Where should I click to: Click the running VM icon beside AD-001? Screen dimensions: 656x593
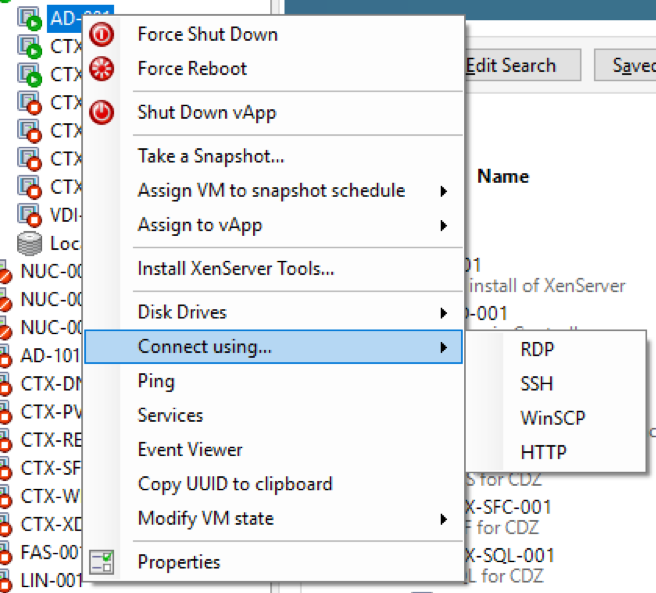point(30,17)
